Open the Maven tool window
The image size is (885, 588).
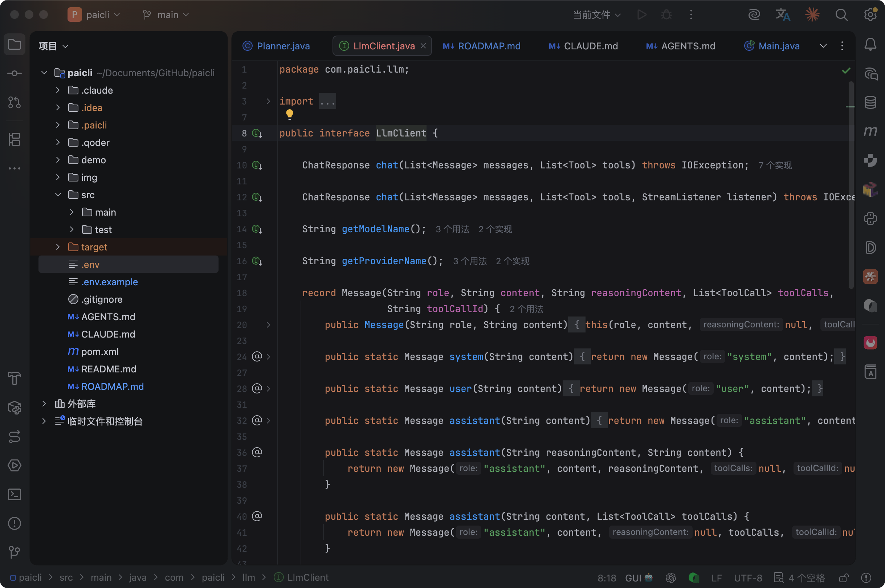tap(870, 131)
